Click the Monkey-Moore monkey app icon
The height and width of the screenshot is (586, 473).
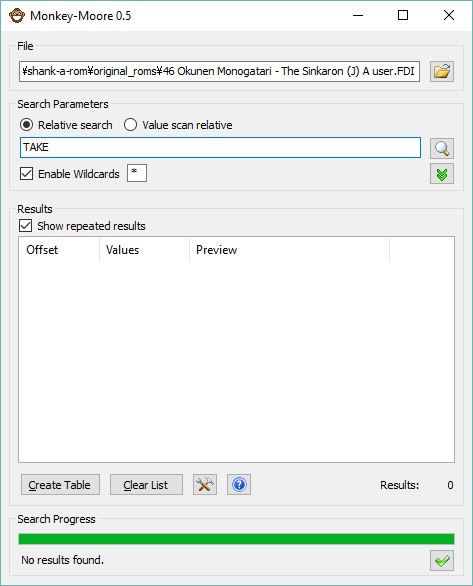click(17, 16)
